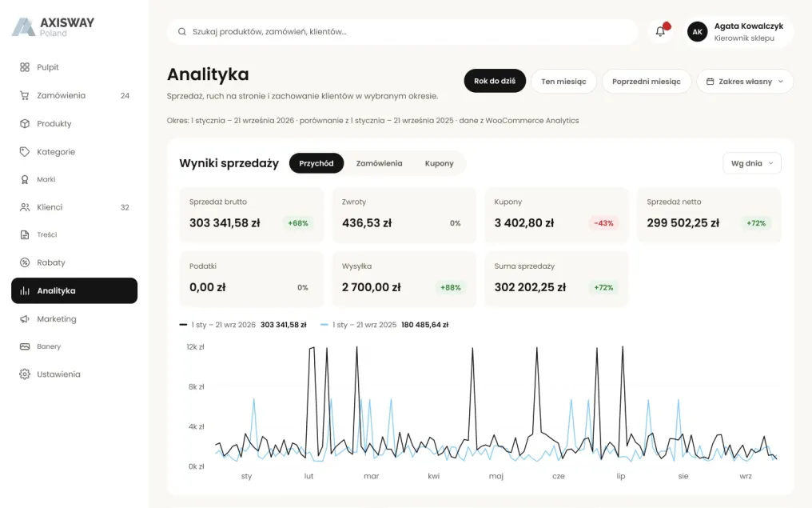This screenshot has width=812, height=508.
Task: Switch to the Kupony tab
Action: [439, 163]
